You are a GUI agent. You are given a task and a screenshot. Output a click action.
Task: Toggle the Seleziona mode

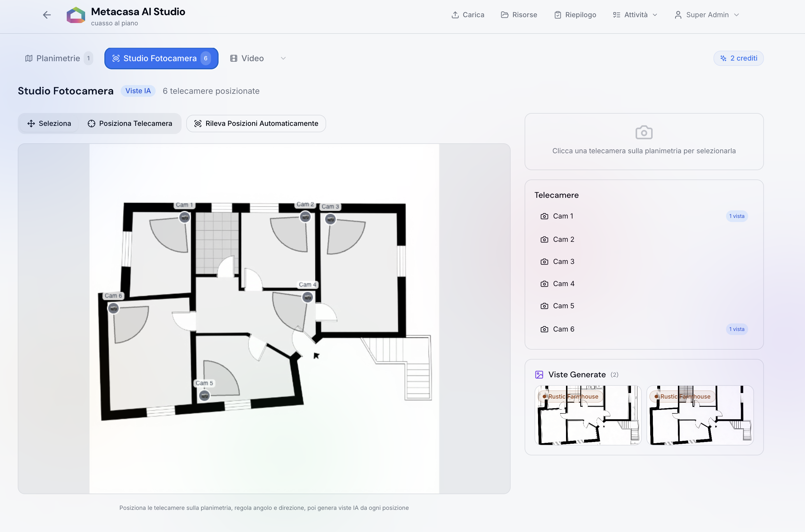click(x=49, y=123)
